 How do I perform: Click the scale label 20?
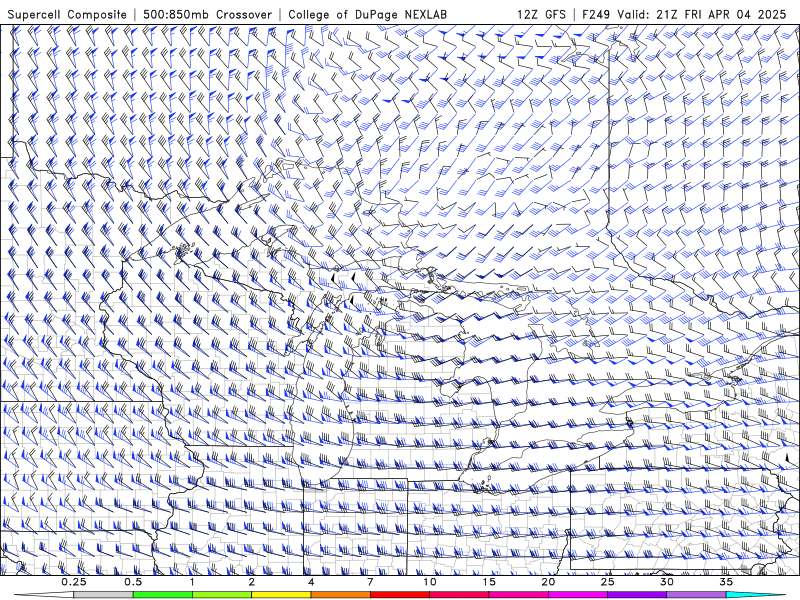pos(548,582)
